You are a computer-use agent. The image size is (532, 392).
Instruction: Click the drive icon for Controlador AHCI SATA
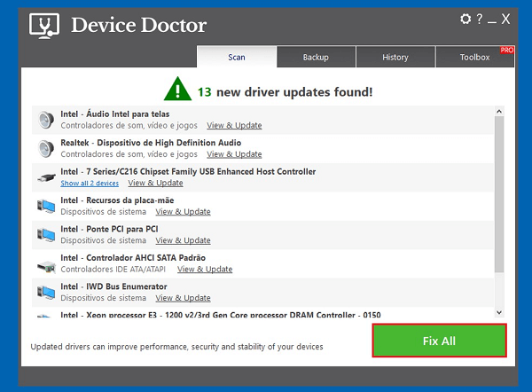click(46, 267)
